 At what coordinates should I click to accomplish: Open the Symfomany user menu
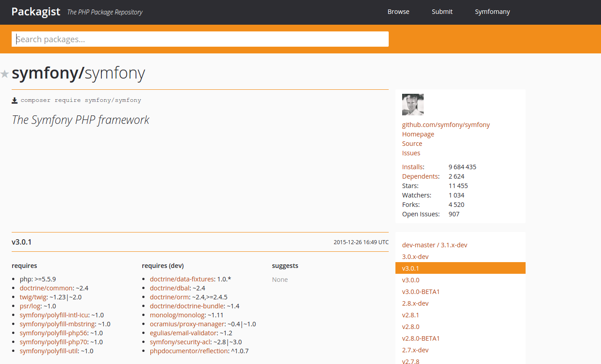pos(492,12)
